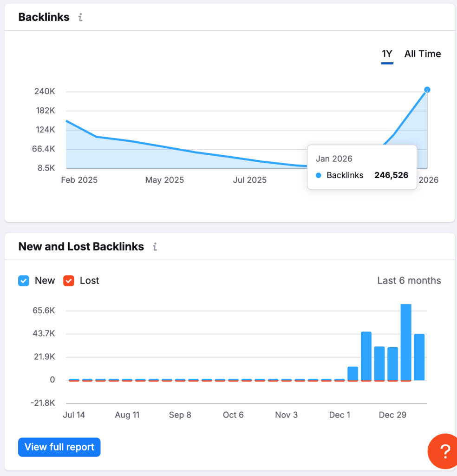Click the View full report button
The height and width of the screenshot is (476, 457).
[x=59, y=447]
